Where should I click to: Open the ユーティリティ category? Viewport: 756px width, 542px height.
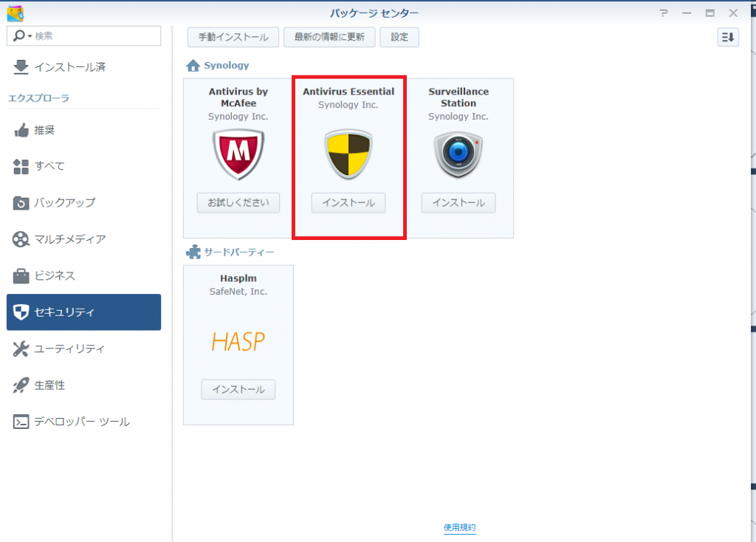tap(84, 349)
